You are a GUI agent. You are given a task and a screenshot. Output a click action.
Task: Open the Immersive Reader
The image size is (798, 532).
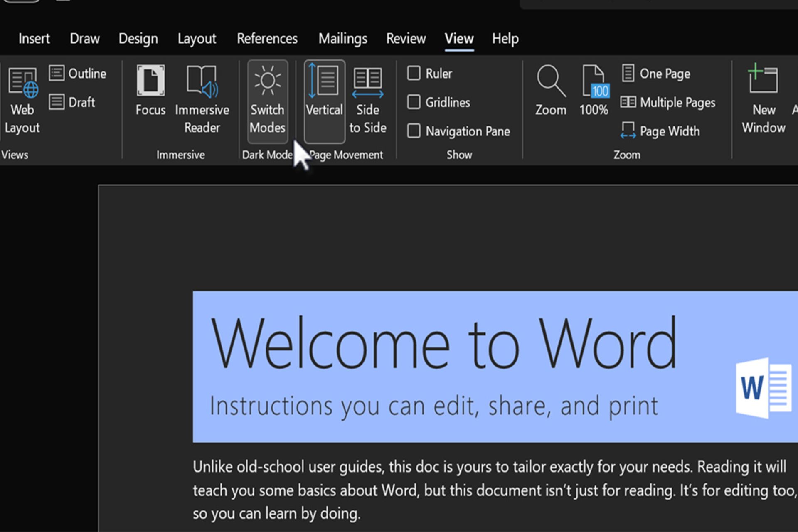202,100
